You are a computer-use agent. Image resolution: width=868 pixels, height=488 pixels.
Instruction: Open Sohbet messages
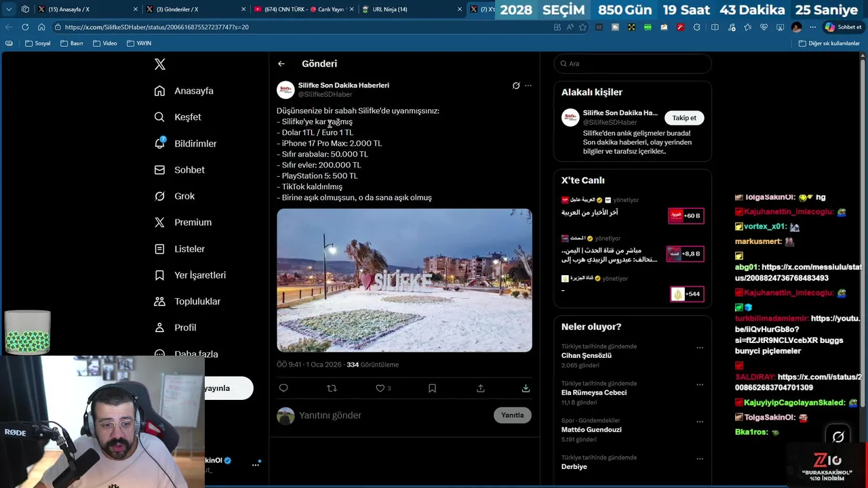pos(179,170)
